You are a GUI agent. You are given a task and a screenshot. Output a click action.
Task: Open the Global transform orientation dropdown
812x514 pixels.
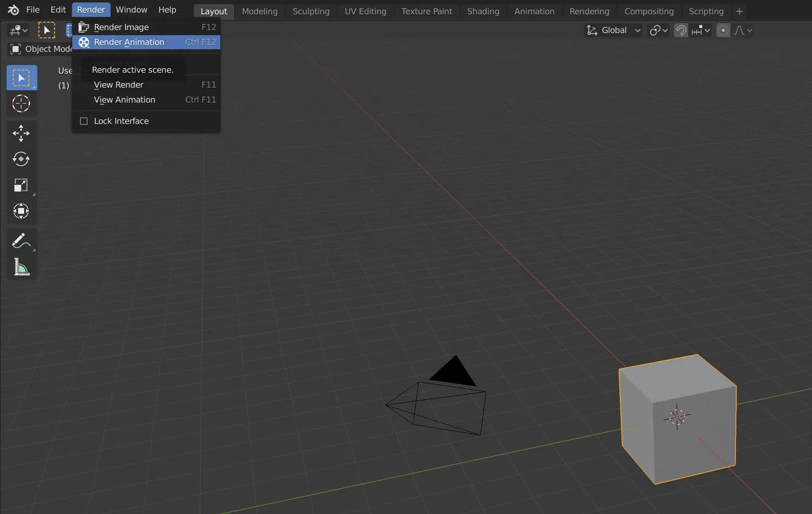(613, 30)
